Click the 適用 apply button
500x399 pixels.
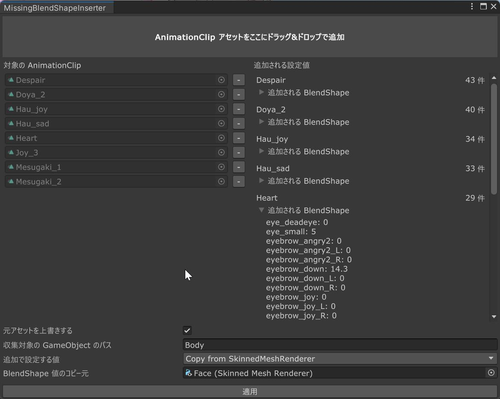pyautogui.click(x=250, y=392)
